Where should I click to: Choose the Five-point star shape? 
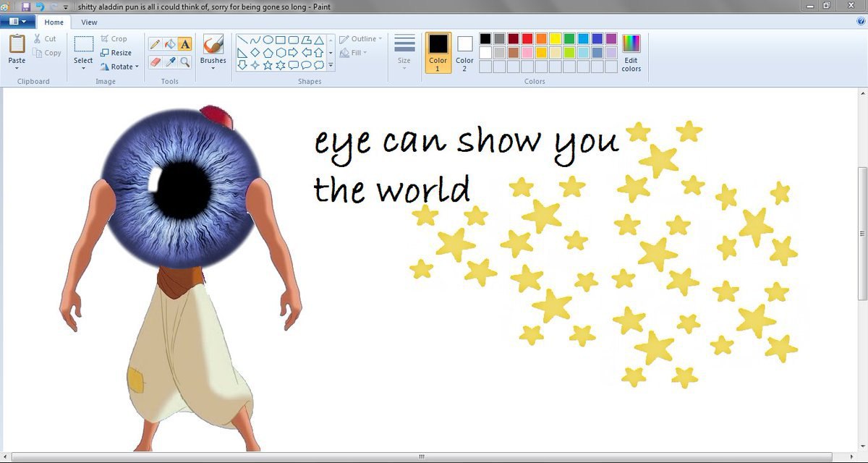268,65
